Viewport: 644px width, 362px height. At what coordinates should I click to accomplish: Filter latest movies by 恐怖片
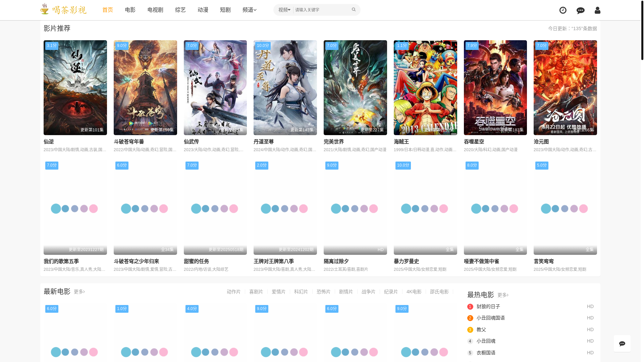[x=323, y=292]
